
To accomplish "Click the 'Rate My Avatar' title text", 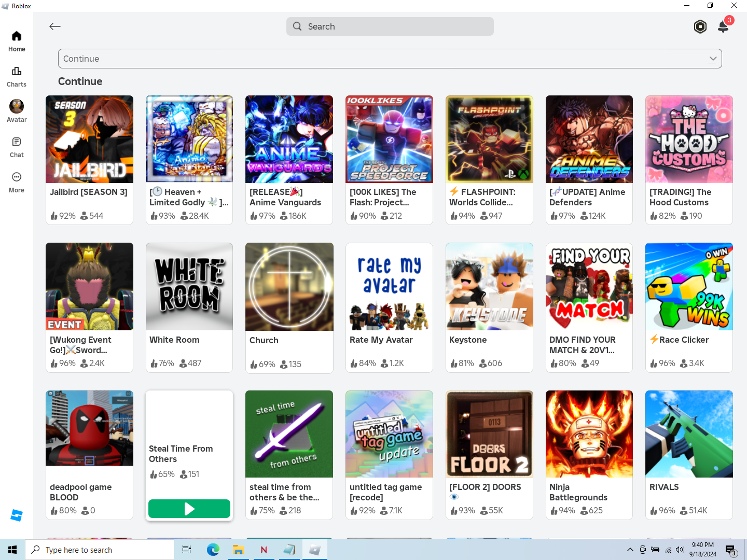I will [x=381, y=340].
